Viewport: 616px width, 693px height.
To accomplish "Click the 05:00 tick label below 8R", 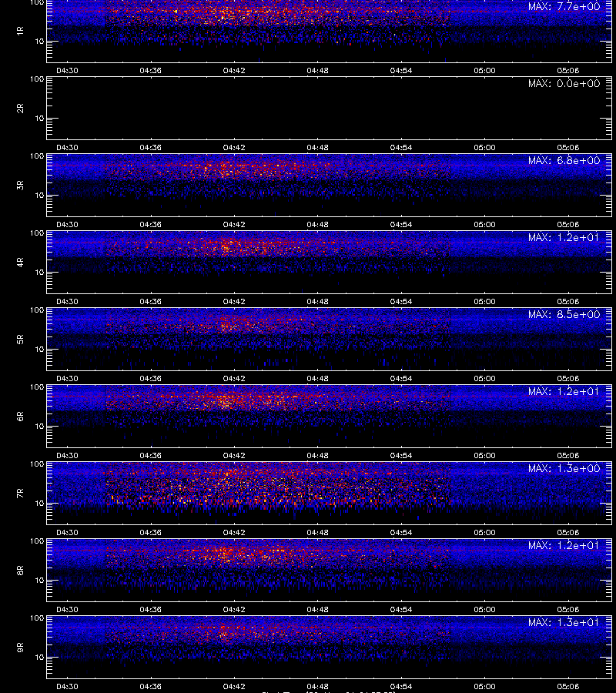I will click(485, 610).
